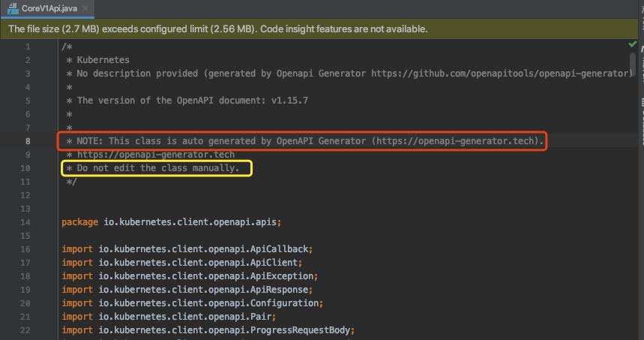The width and height of the screenshot is (644, 340).
Task: Click the Java file icon on the tab
Action: tap(13, 8)
